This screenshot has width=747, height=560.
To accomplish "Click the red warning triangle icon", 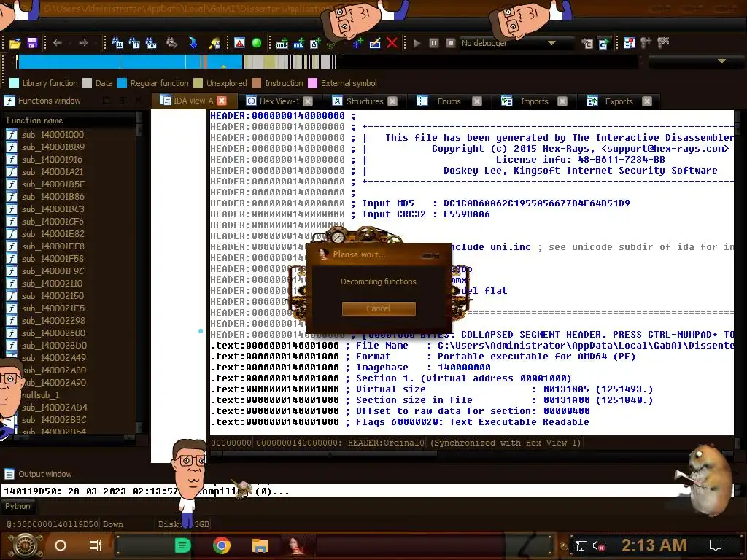I will click(239, 43).
